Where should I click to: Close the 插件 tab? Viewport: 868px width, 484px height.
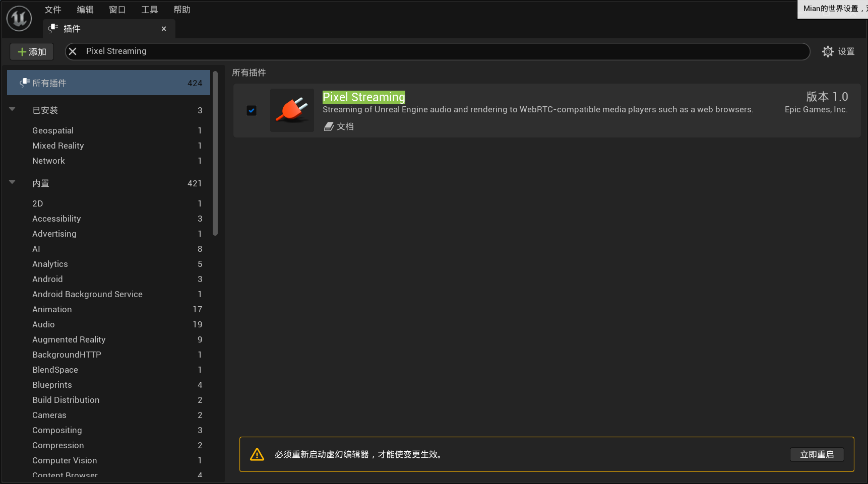tap(164, 29)
